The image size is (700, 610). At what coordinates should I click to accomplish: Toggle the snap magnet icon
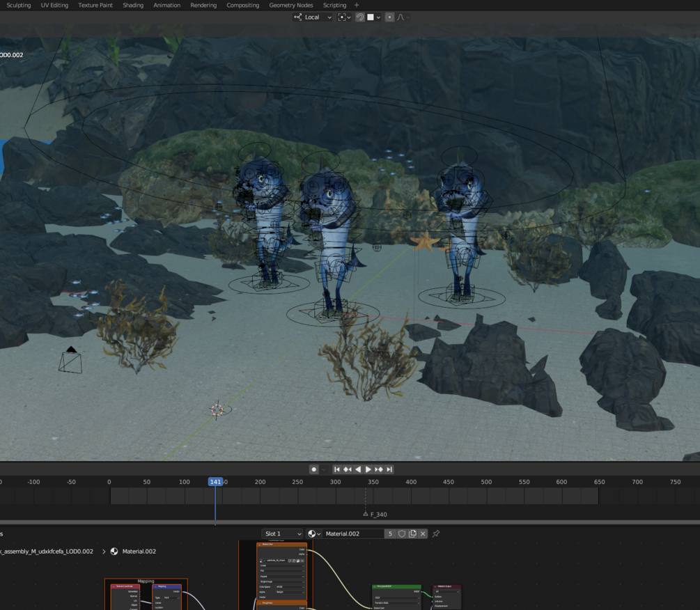(360, 17)
